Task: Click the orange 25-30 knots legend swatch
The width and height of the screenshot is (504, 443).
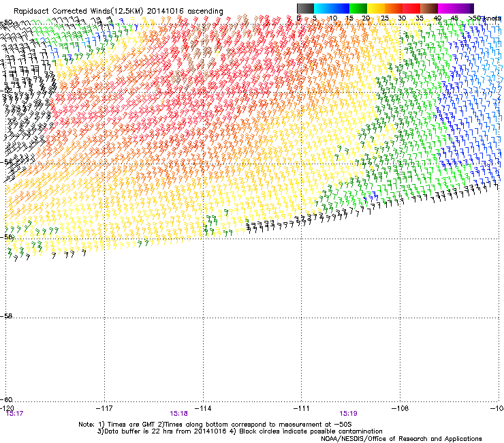Action: [x=394, y=8]
